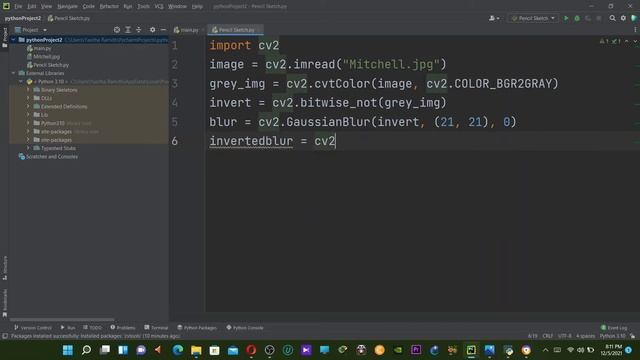Open the Edit menu
Image resolution: width=640 pixels, height=360 pixels.
(x=31, y=7)
